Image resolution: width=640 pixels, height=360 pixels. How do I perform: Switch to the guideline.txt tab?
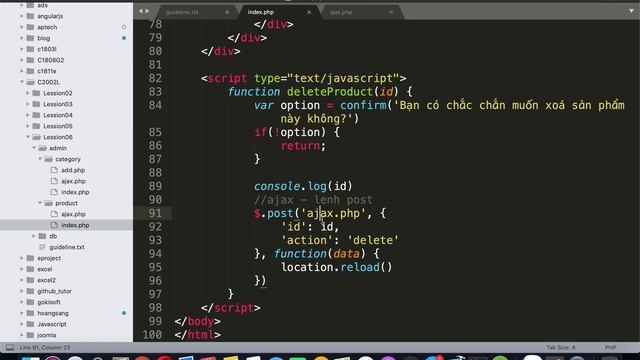click(182, 12)
